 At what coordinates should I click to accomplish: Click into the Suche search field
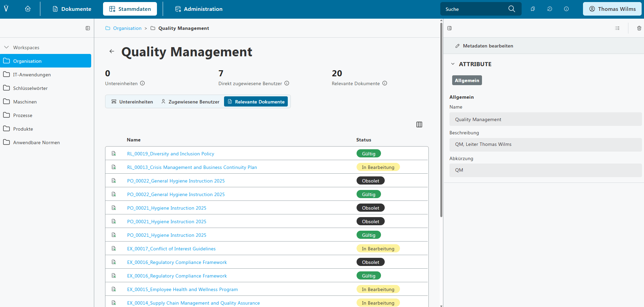point(475,9)
